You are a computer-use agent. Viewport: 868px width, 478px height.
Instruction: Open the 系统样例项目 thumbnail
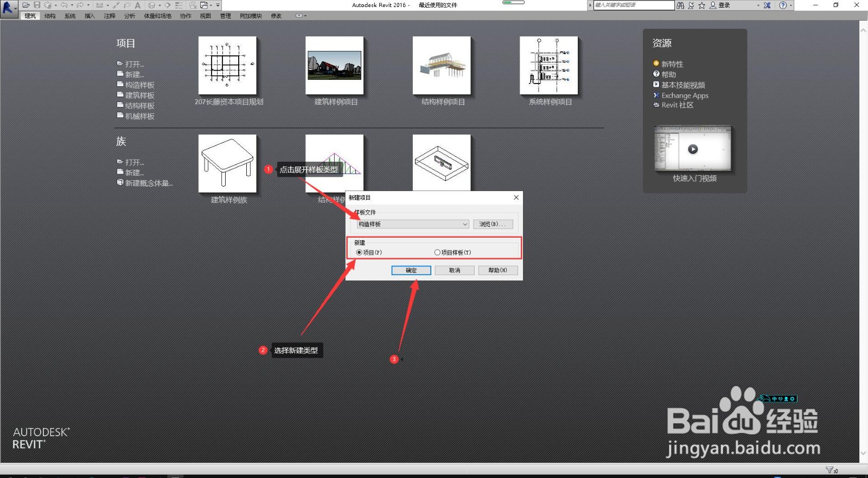(548, 66)
